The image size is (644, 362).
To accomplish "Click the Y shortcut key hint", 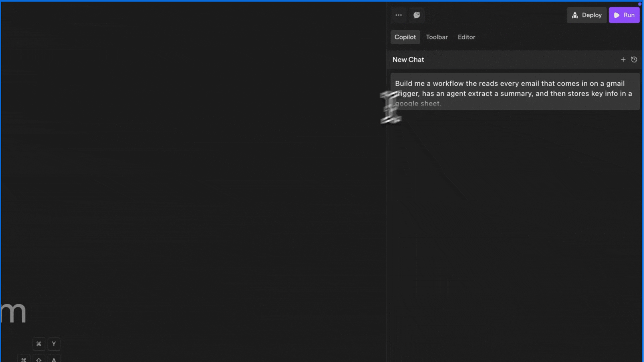I will pyautogui.click(x=54, y=344).
